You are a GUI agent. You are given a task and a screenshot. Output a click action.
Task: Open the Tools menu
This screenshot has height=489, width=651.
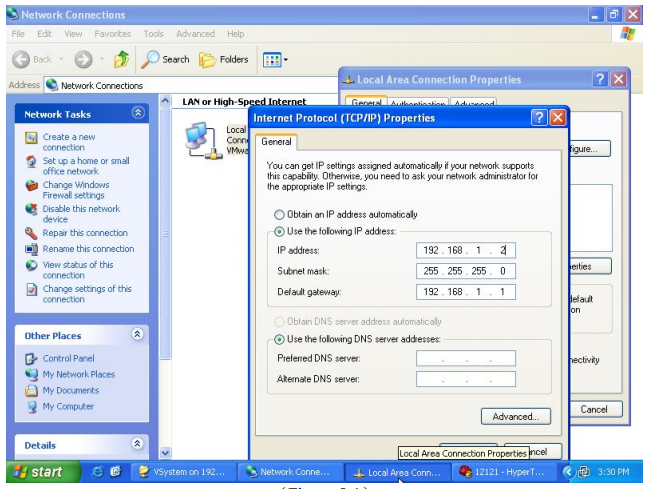153,34
